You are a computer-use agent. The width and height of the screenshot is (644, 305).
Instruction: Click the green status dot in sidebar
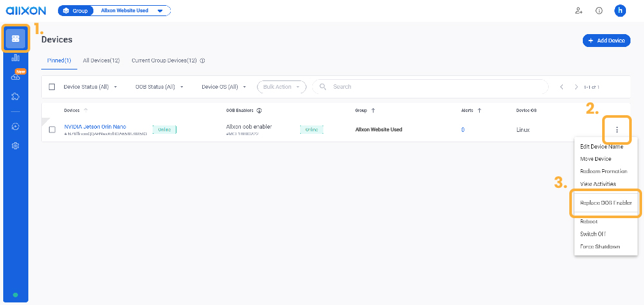coord(15,295)
